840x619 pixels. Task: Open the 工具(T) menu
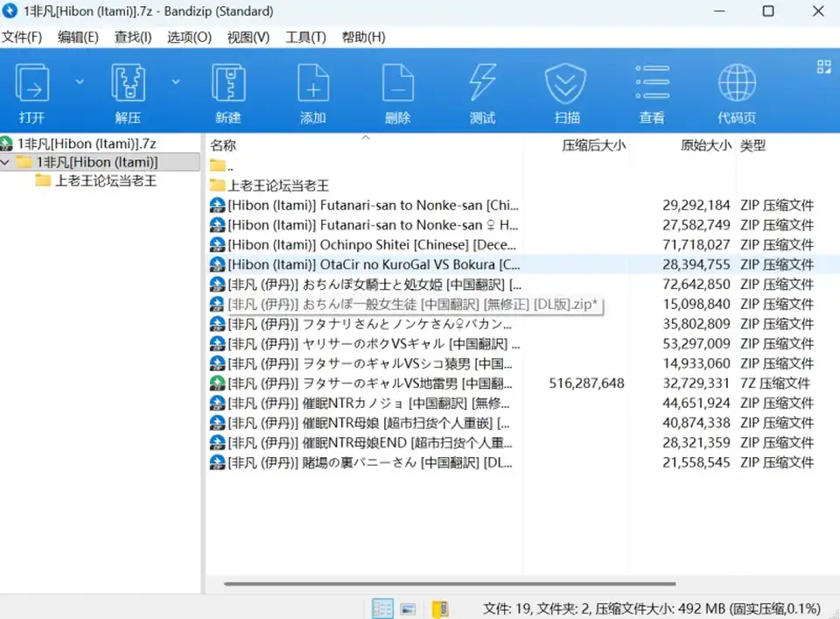[x=305, y=37]
